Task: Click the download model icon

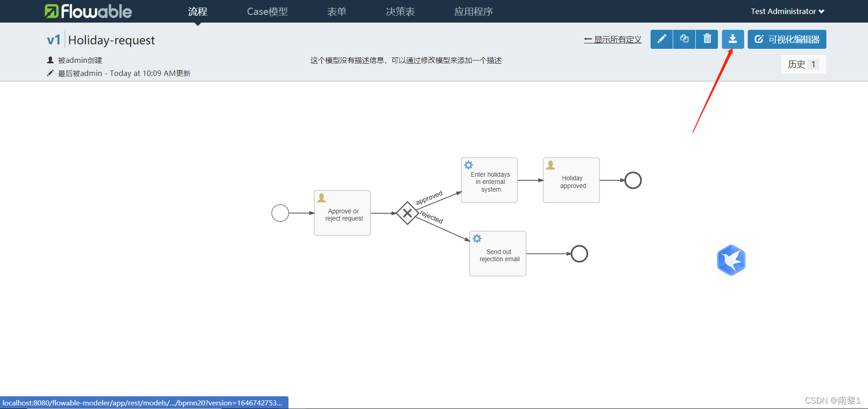Action: [x=732, y=39]
